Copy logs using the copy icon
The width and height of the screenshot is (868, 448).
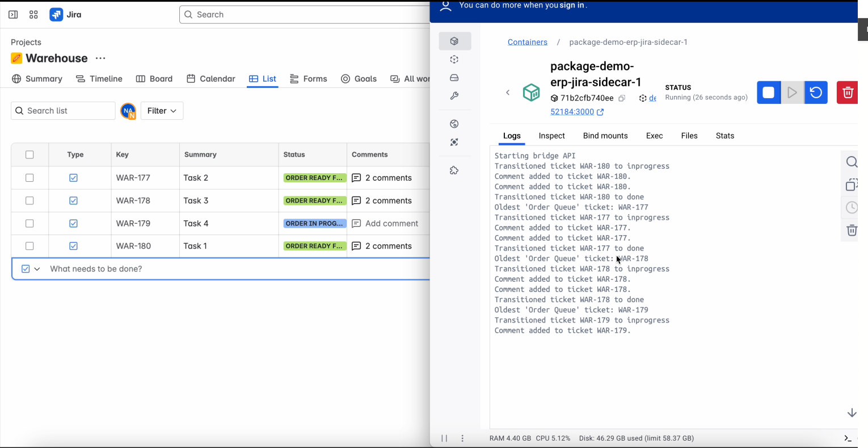click(x=852, y=185)
